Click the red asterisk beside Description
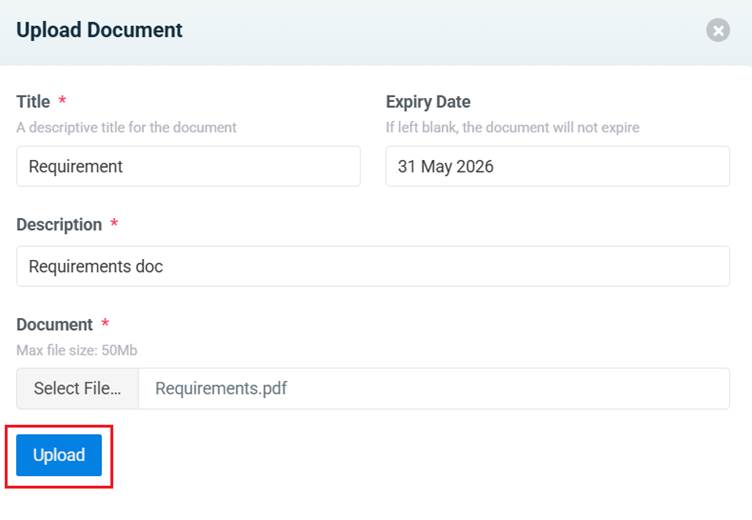This screenshot has width=752, height=520. pyautogui.click(x=114, y=225)
